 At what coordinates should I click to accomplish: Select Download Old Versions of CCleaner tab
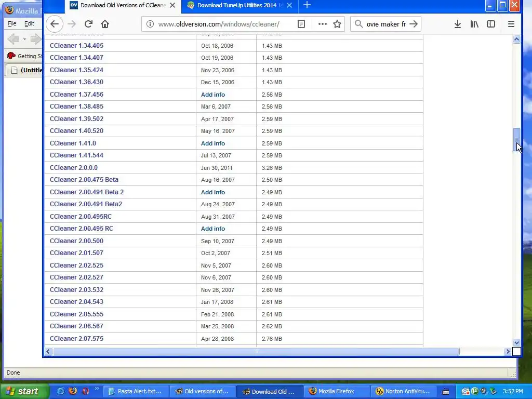pyautogui.click(x=123, y=5)
